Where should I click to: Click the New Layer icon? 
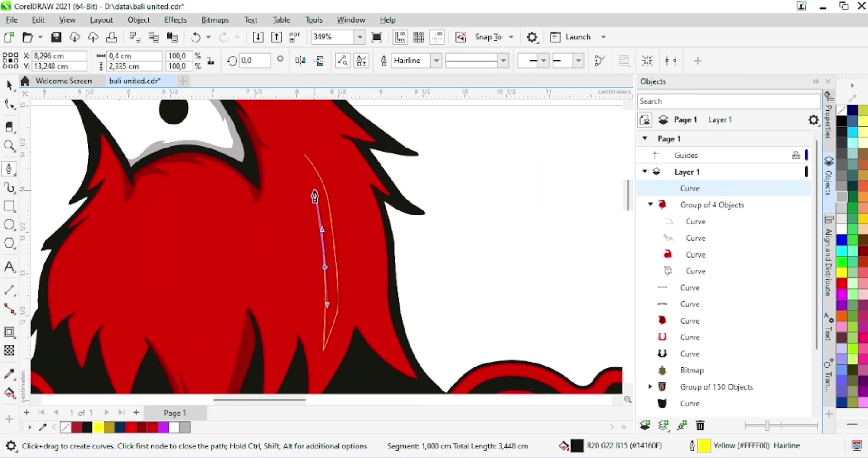pos(645,425)
